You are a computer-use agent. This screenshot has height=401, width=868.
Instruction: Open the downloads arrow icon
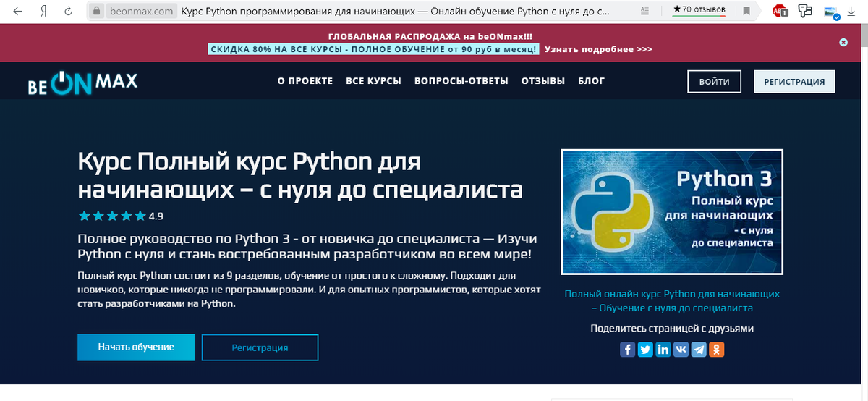point(851,12)
